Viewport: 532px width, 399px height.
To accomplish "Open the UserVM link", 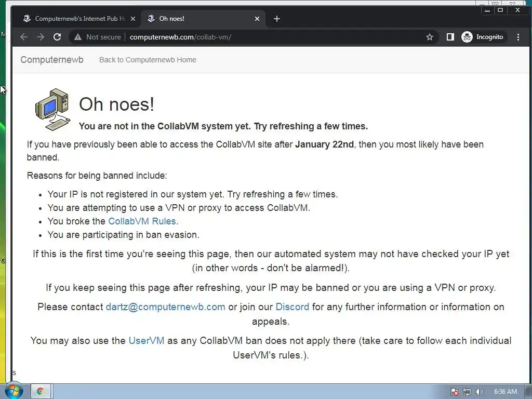I will (x=146, y=340).
